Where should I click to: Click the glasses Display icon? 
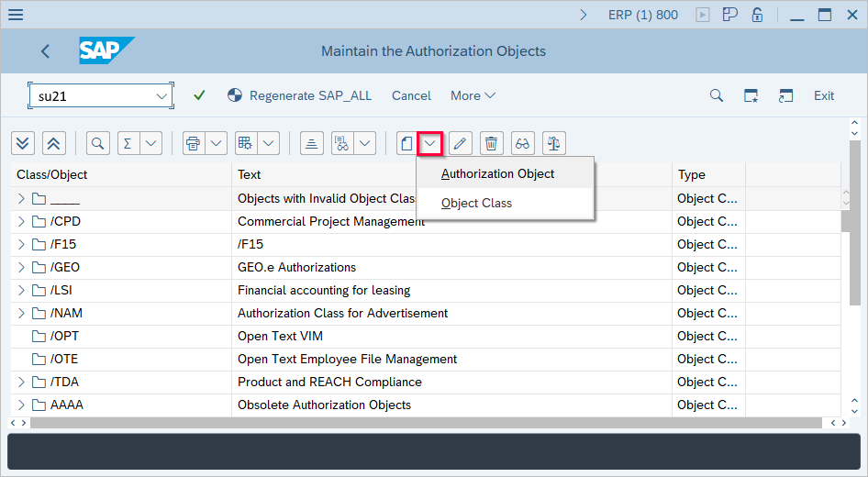pyautogui.click(x=523, y=143)
